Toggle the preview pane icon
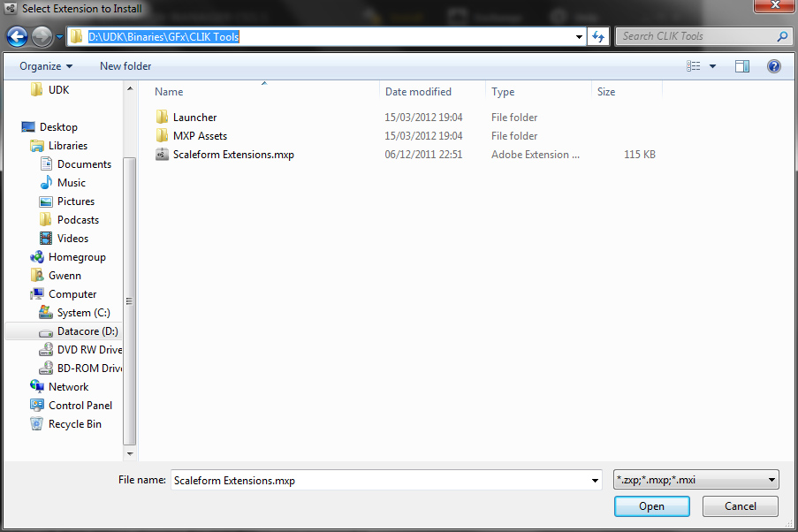 point(742,66)
